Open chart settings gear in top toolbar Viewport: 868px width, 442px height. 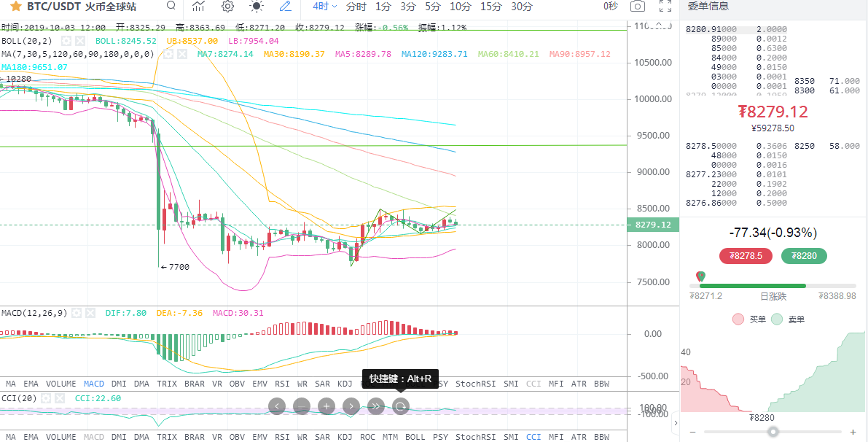tap(227, 7)
